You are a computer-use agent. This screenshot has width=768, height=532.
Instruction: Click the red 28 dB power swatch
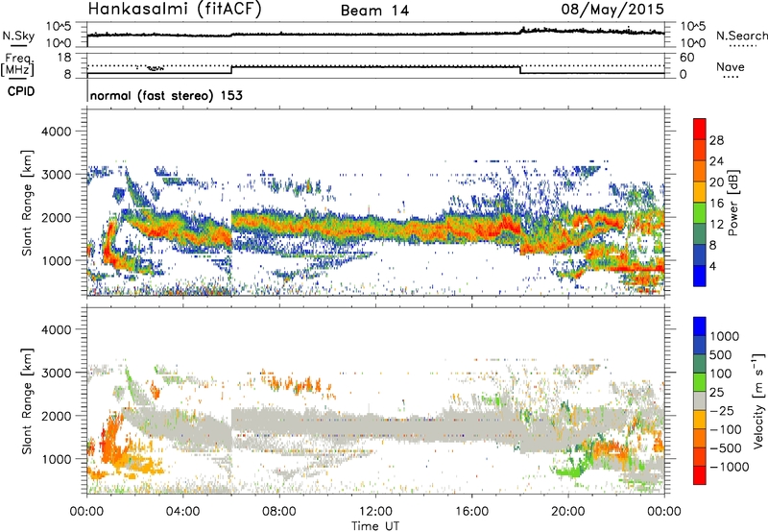tap(700, 129)
